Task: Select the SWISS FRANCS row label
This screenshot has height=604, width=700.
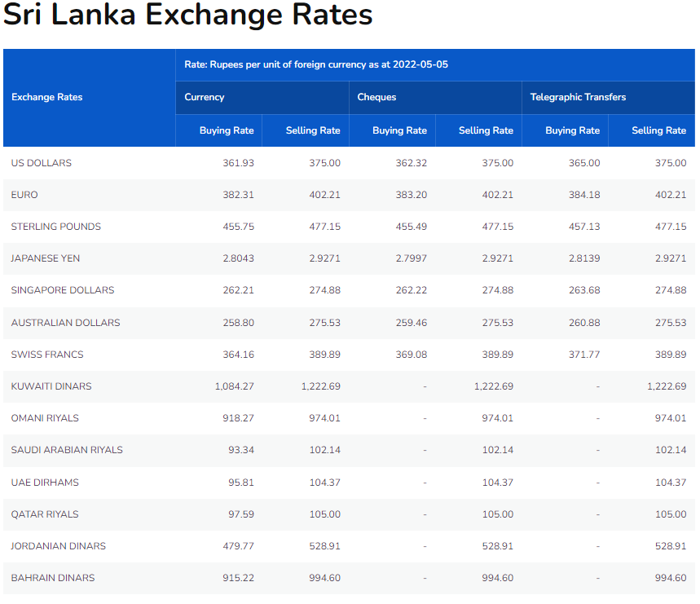Action: tap(47, 355)
